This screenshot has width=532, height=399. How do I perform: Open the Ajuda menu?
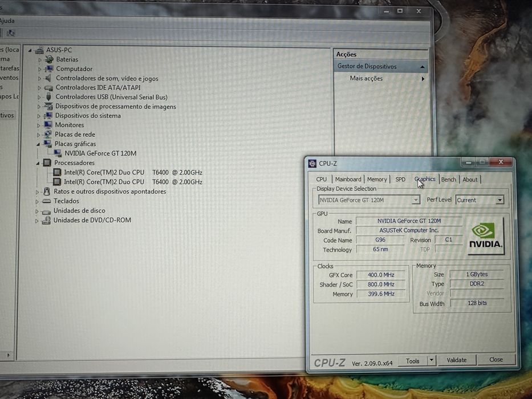[x=7, y=21]
